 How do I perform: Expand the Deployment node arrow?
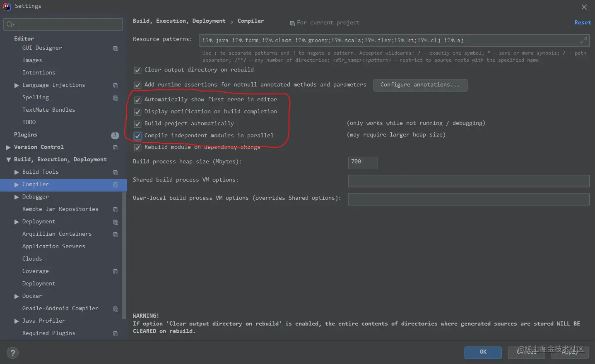click(17, 222)
